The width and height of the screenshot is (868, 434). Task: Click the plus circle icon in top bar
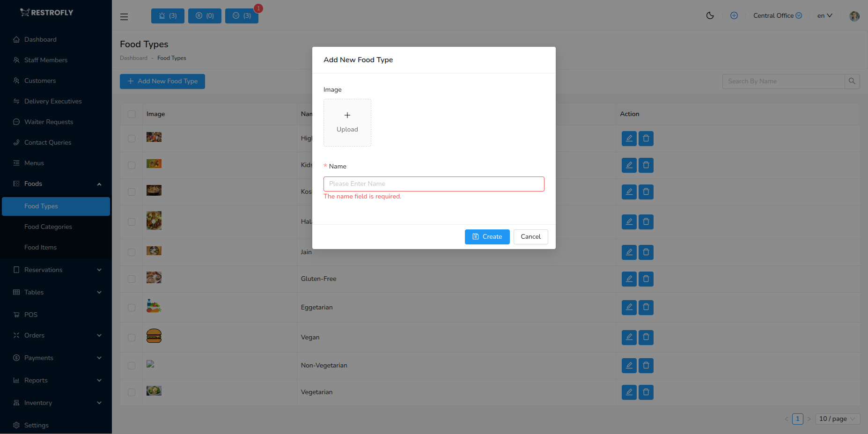click(734, 15)
